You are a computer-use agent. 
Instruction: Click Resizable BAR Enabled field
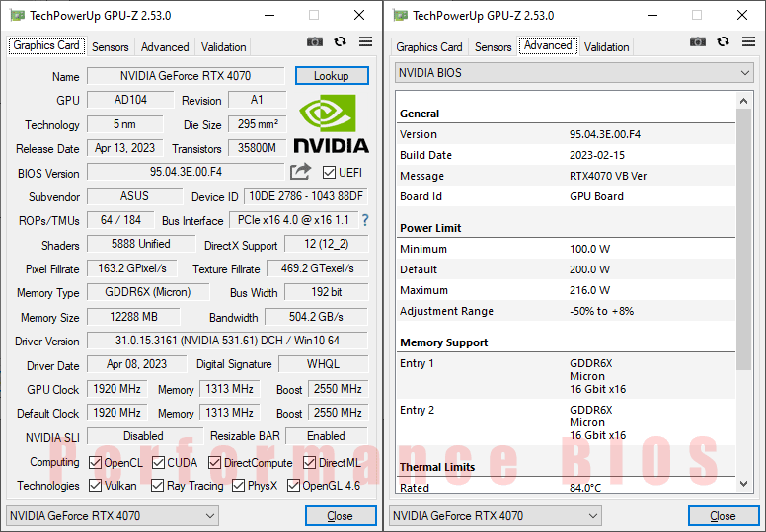click(327, 436)
